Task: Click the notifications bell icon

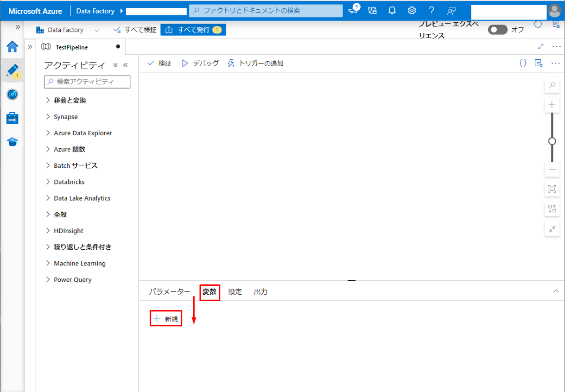Action: click(392, 11)
